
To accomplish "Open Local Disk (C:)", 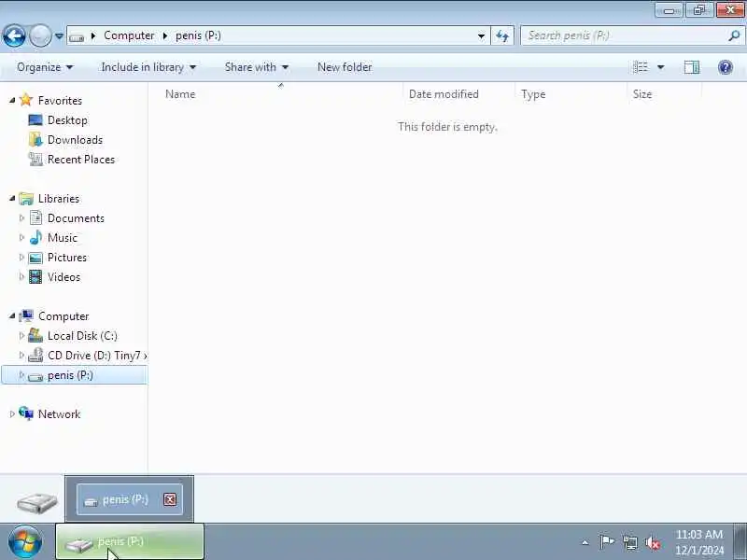I will pos(82,336).
